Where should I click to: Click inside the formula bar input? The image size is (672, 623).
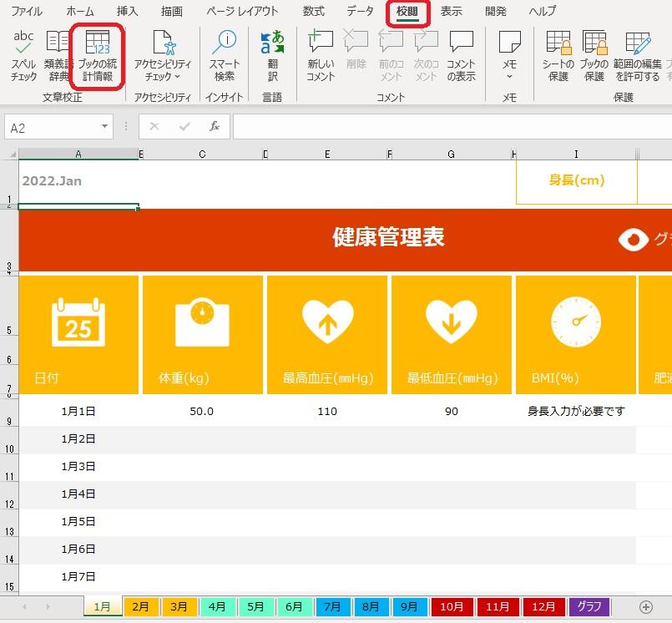click(451, 127)
